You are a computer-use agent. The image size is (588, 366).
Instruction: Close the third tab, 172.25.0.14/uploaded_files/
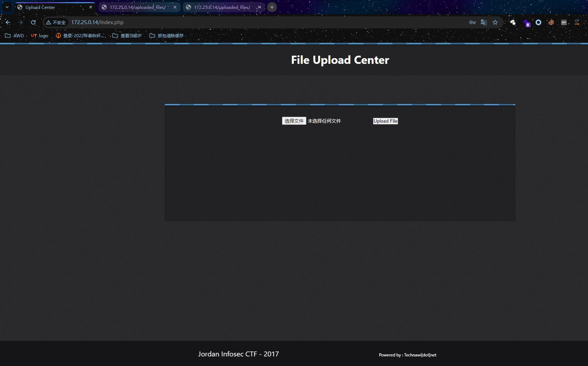tap(259, 7)
